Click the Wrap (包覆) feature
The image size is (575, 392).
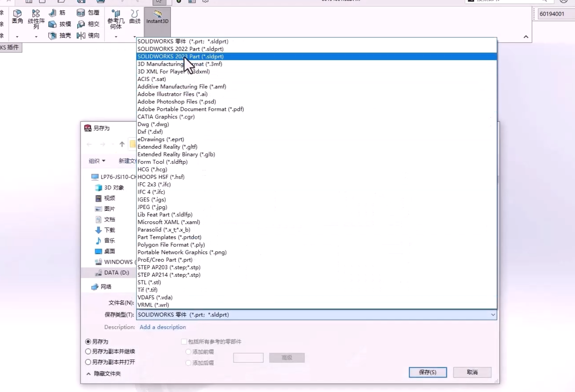point(88,13)
